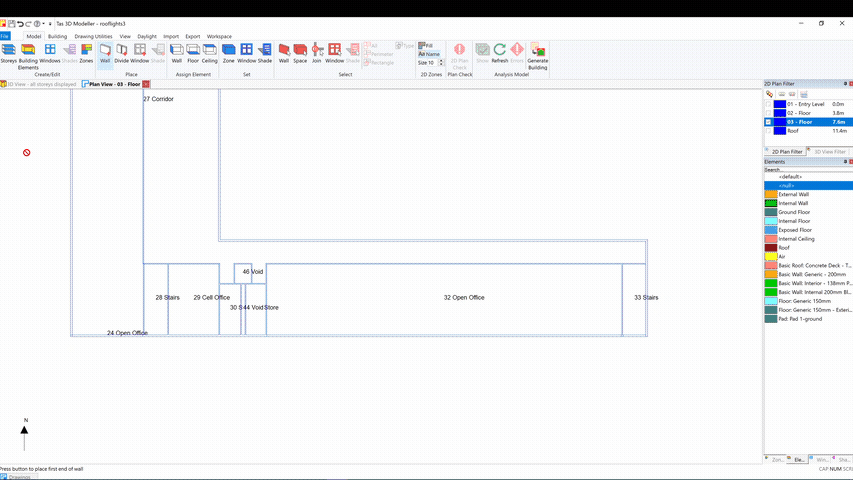This screenshot has height=480, width=853.
Task: Select the Internal Wall element row
Action: pos(808,203)
